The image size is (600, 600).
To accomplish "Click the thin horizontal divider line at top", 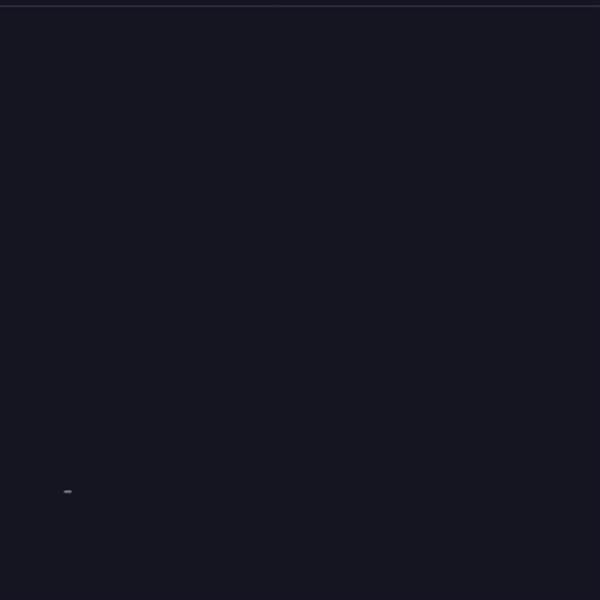I will [x=300, y=6].
